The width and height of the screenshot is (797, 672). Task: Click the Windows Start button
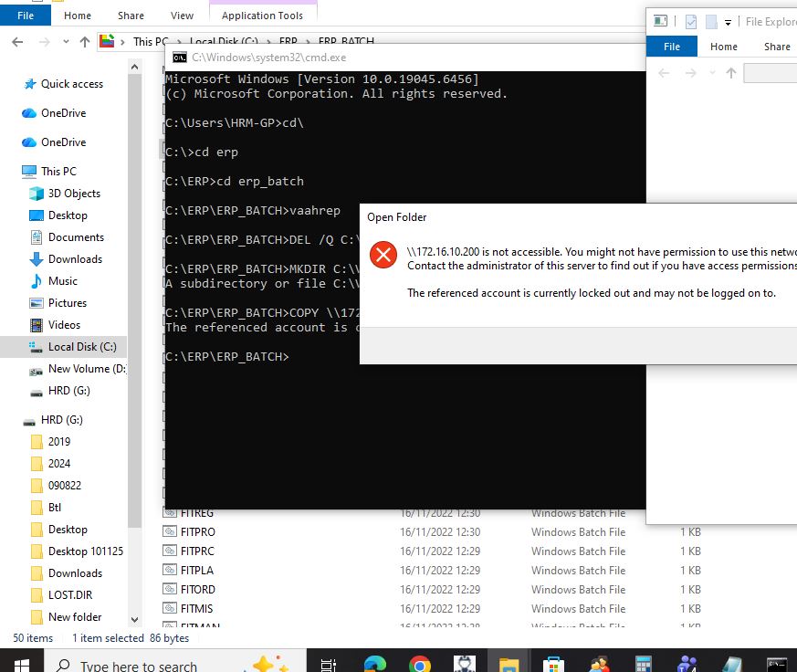pyautogui.click(x=21, y=665)
